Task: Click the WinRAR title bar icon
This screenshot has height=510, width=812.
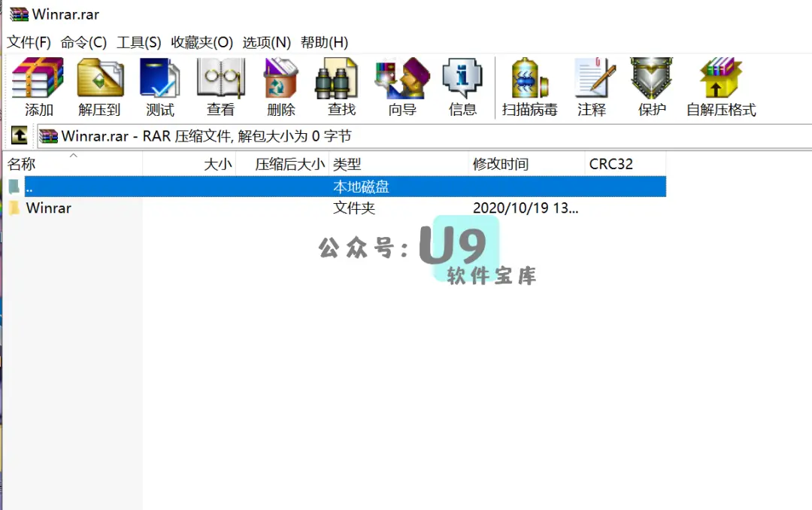Action: (19, 14)
